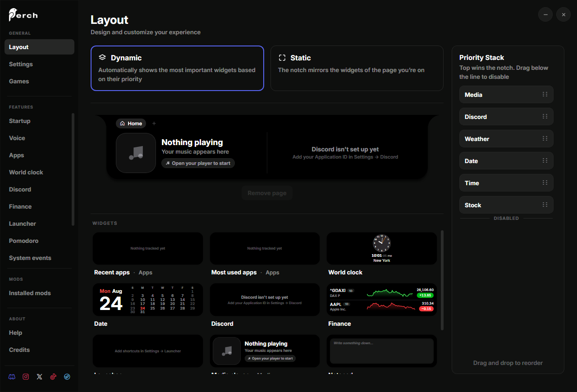Select the Media priority item
The width and height of the screenshot is (577, 392).
pyautogui.click(x=506, y=95)
